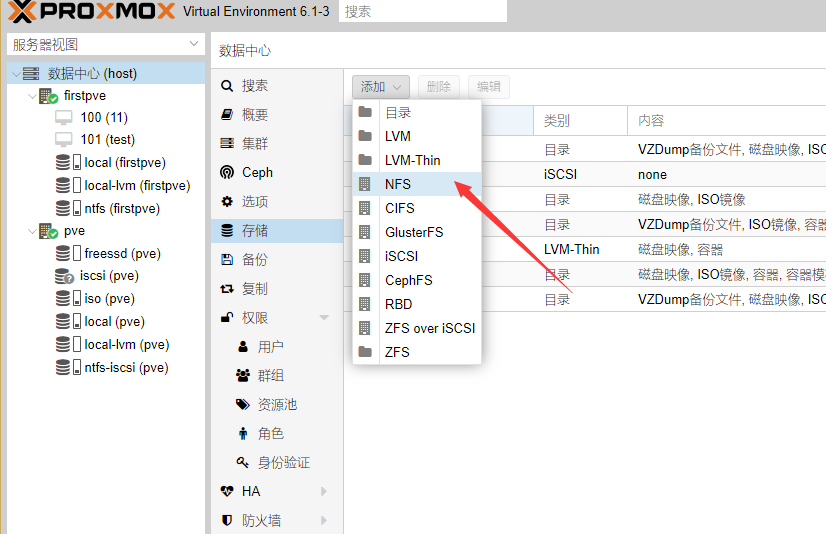Click the Add storage dropdown button
Screen dimensions: 826x534
[381, 87]
